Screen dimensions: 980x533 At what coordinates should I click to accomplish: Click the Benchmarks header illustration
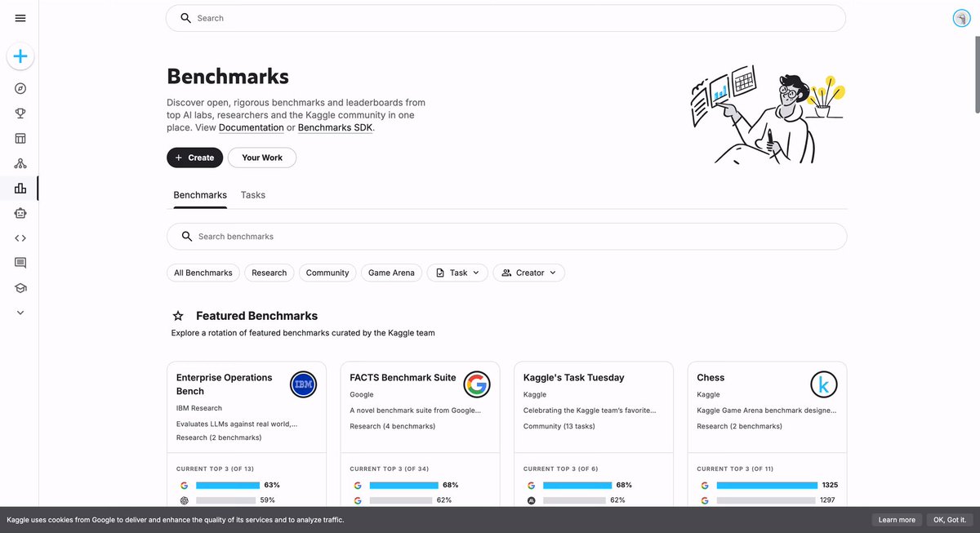coord(767,116)
